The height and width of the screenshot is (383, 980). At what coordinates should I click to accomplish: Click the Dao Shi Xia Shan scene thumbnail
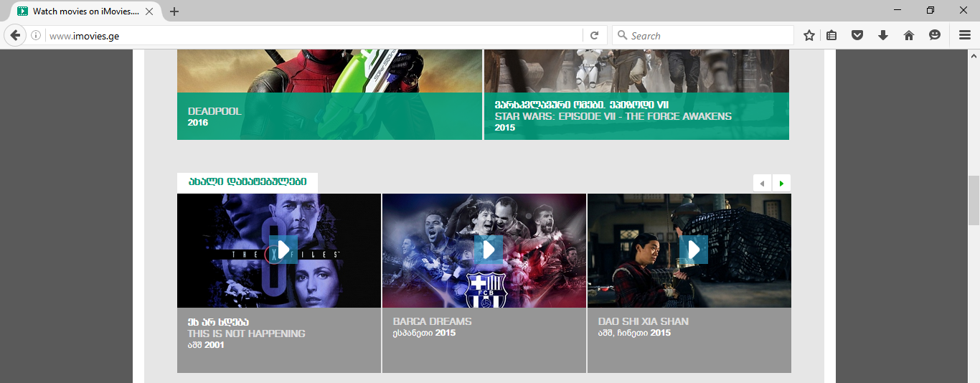(689, 250)
